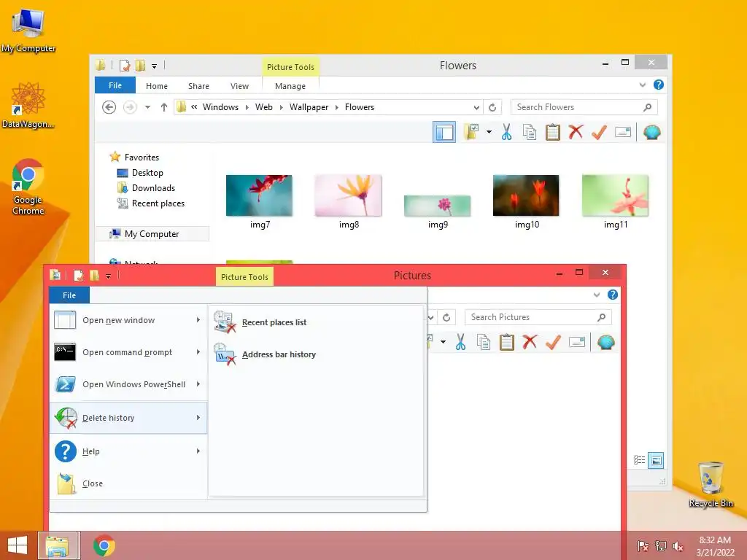Click the help question mark in Flowers window

(659, 85)
